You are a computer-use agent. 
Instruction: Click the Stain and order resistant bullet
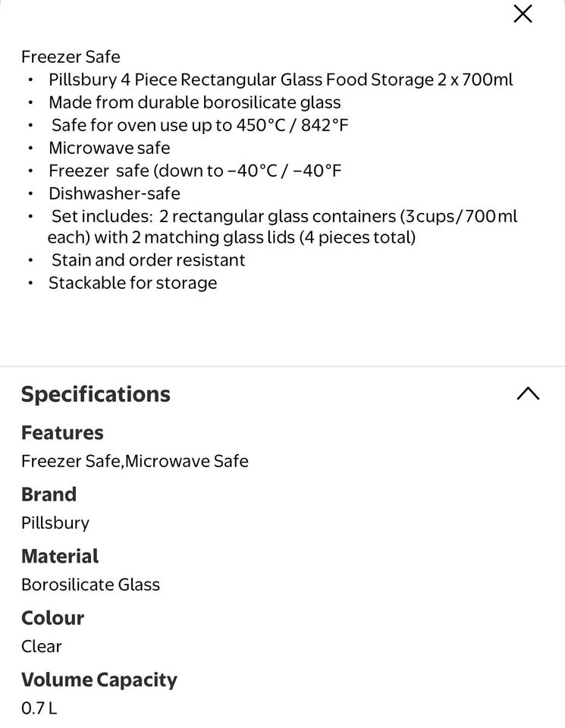[148, 260]
